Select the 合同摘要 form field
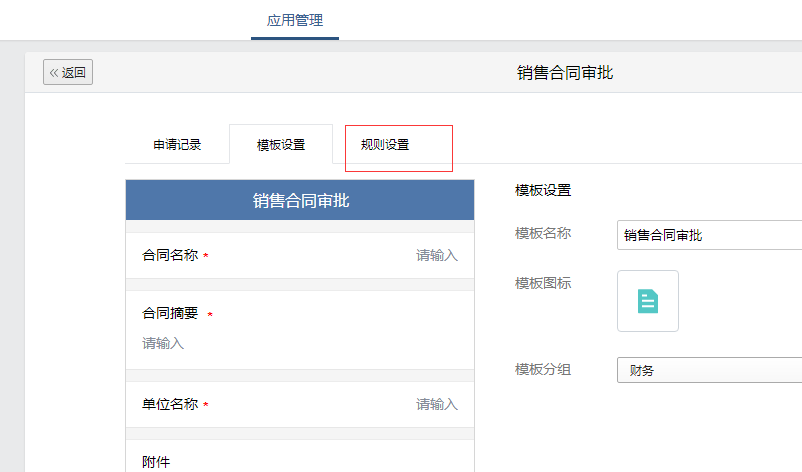 point(300,330)
